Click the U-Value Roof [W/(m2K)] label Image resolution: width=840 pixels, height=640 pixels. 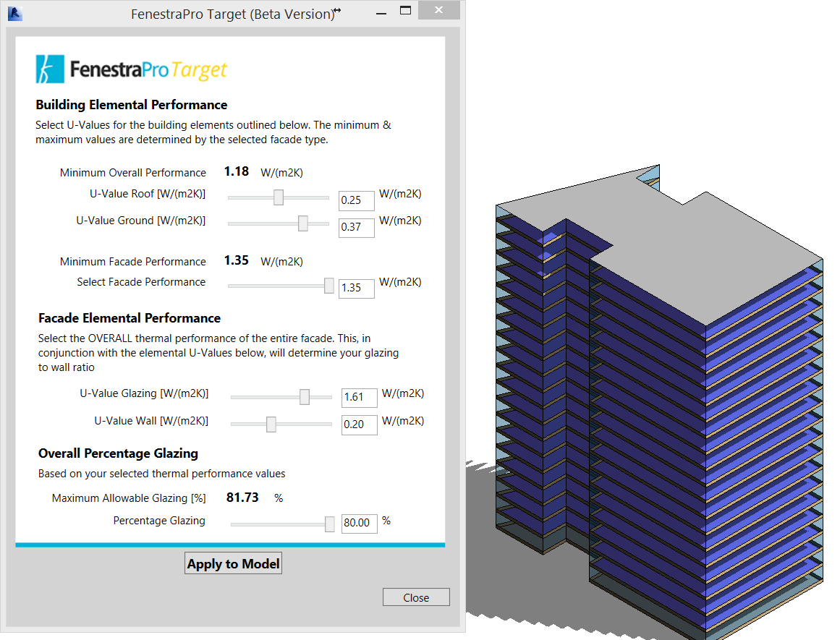pyautogui.click(x=148, y=194)
